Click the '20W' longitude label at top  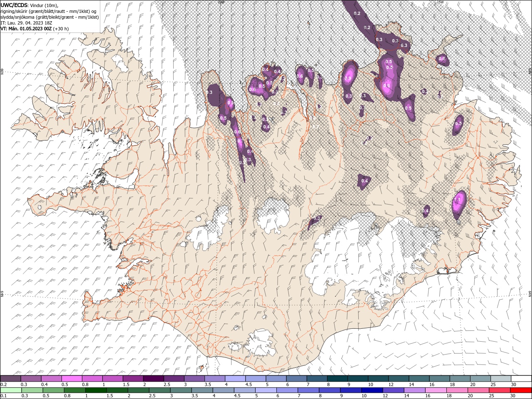tap(221, 2)
